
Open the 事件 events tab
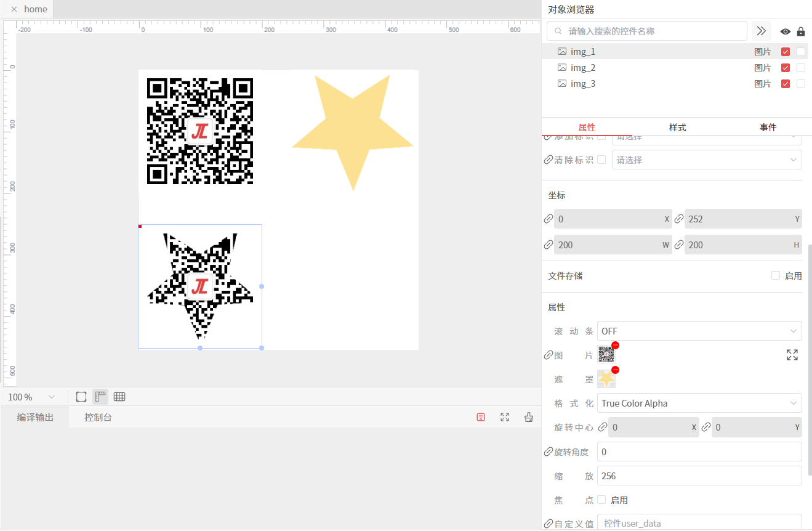pyautogui.click(x=768, y=127)
